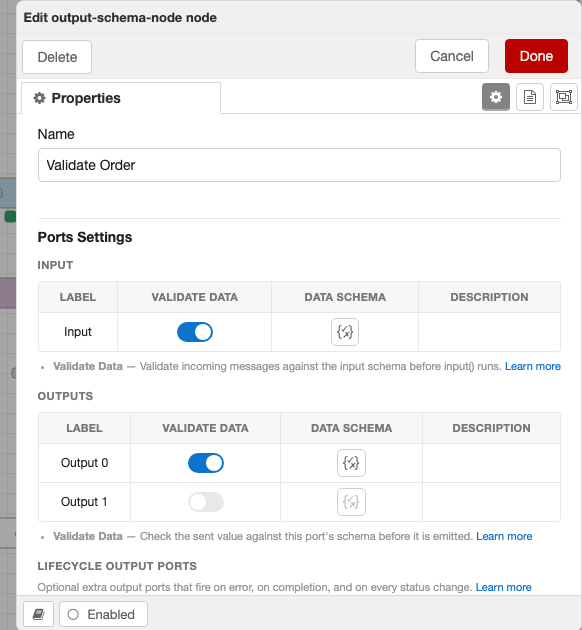This screenshot has height=630, width=582.
Task: Edit Input port data schema icon
Action: [x=345, y=332]
